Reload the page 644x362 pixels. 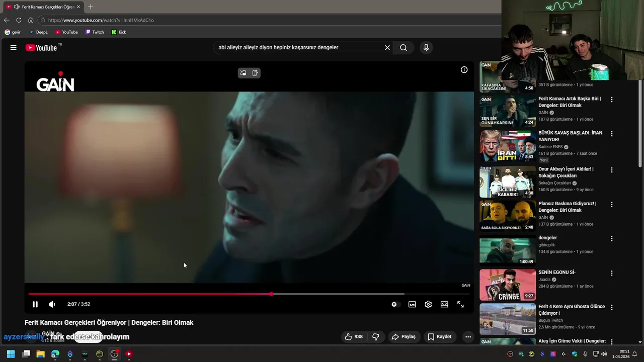19,20
